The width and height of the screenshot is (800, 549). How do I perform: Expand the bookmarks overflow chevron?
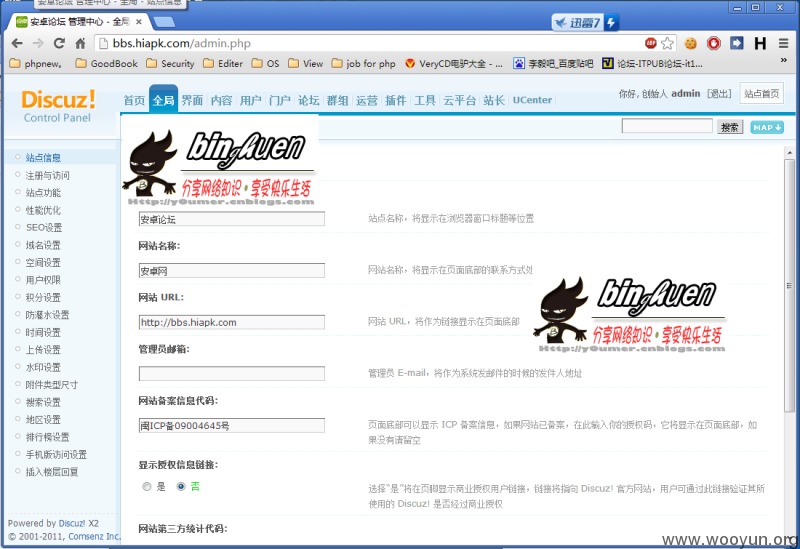point(784,60)
